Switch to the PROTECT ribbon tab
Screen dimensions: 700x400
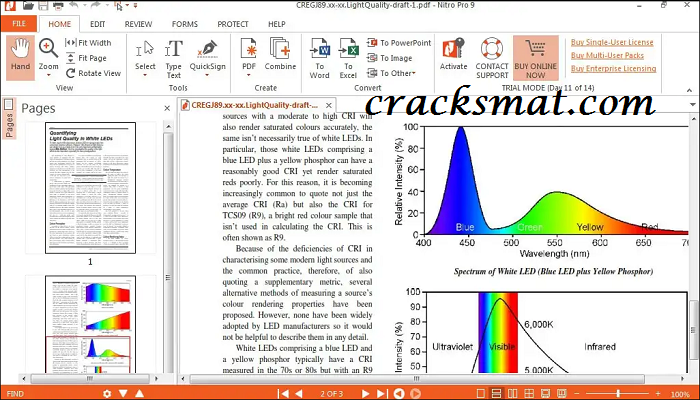233,24
